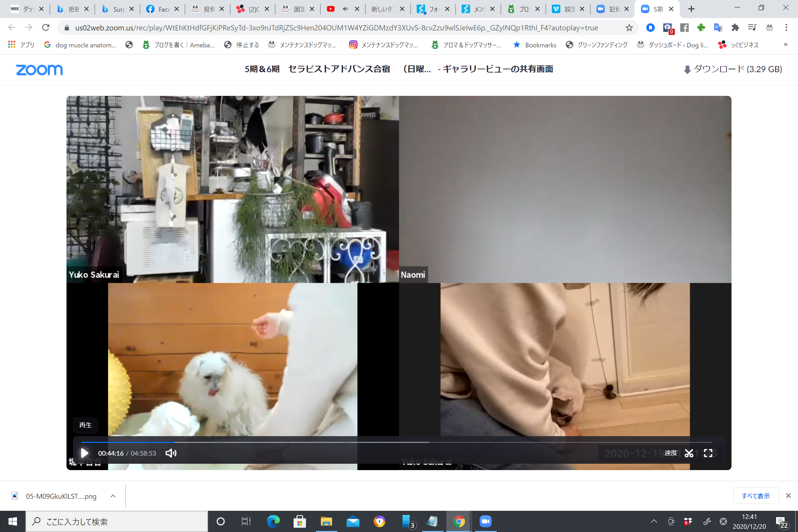Open Windows Start menu
Image resolution: width=798 pixels, height=532 pixels.
13,521
